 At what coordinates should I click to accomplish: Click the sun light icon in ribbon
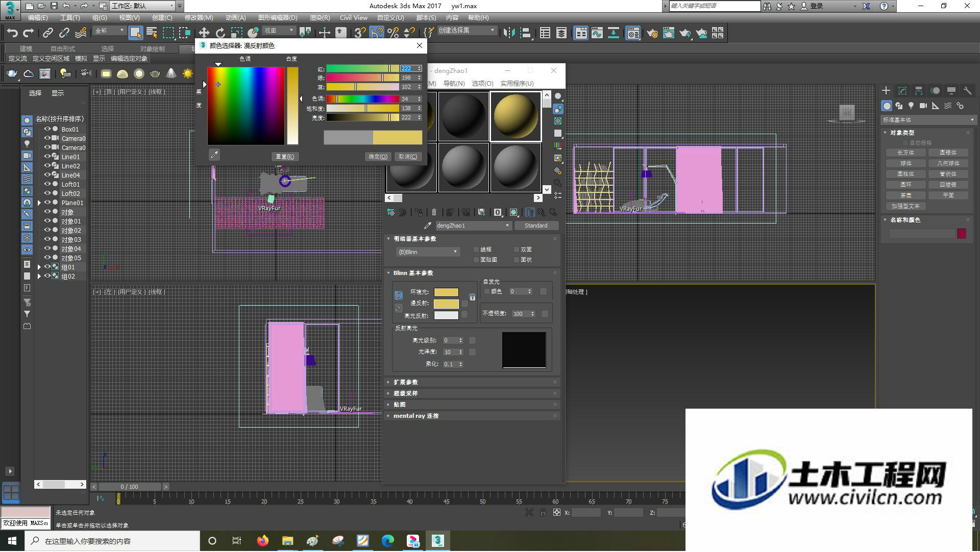click(x=188, y=74)
